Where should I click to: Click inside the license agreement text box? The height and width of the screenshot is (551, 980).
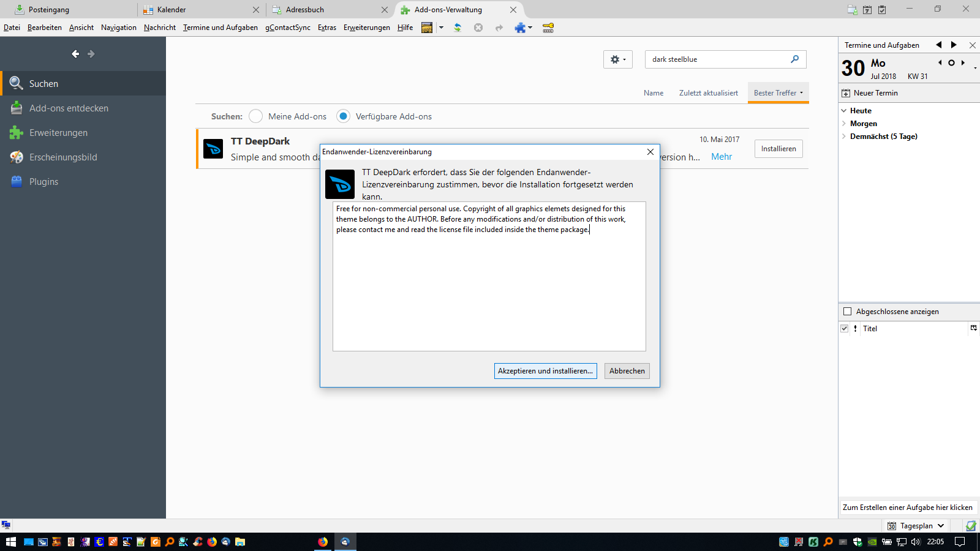pos(489,276)
